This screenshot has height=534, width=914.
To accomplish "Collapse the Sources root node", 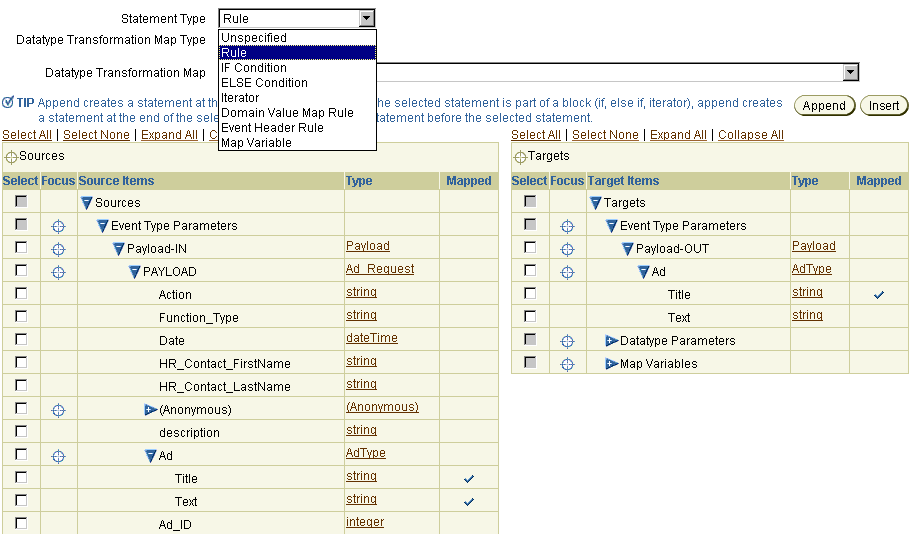I will 86,203.
